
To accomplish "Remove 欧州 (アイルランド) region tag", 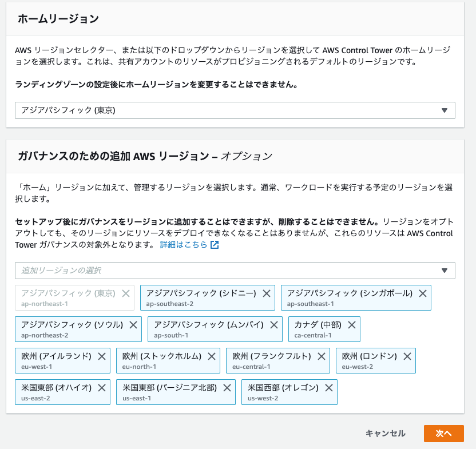I will click(102, 356).
